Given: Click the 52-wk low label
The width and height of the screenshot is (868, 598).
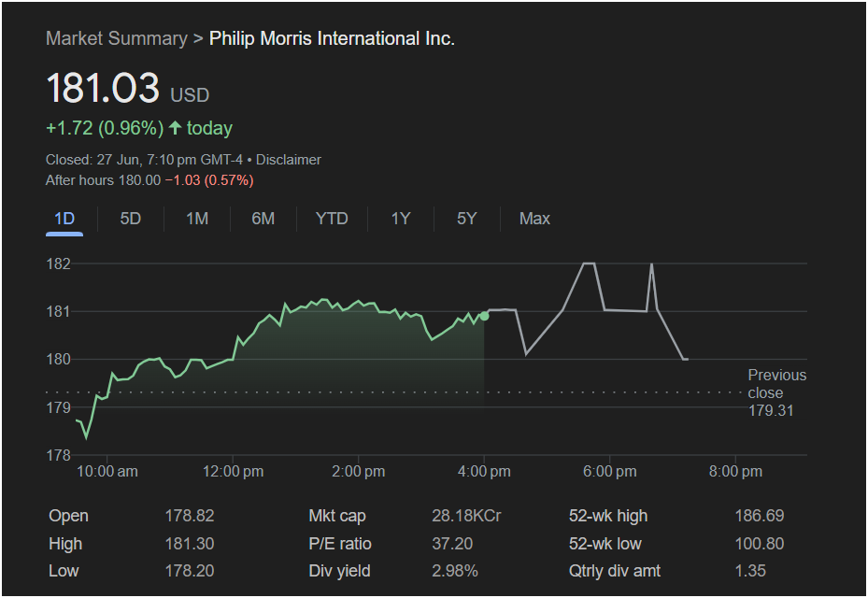Looking at the screenshot, I should tap(605, 544).
